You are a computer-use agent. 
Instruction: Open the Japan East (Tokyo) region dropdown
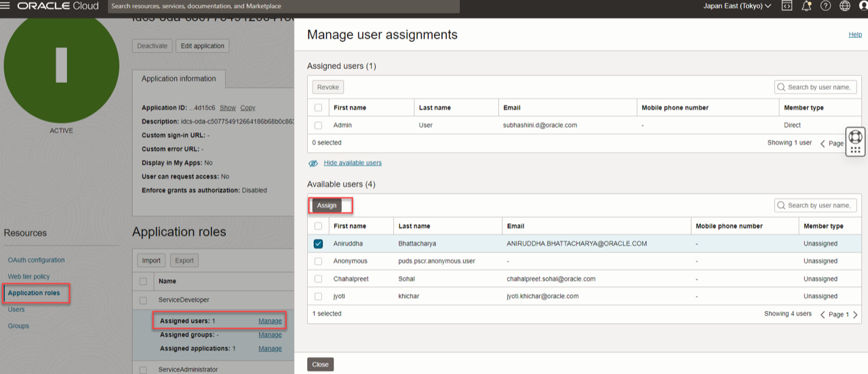[737, 5]
